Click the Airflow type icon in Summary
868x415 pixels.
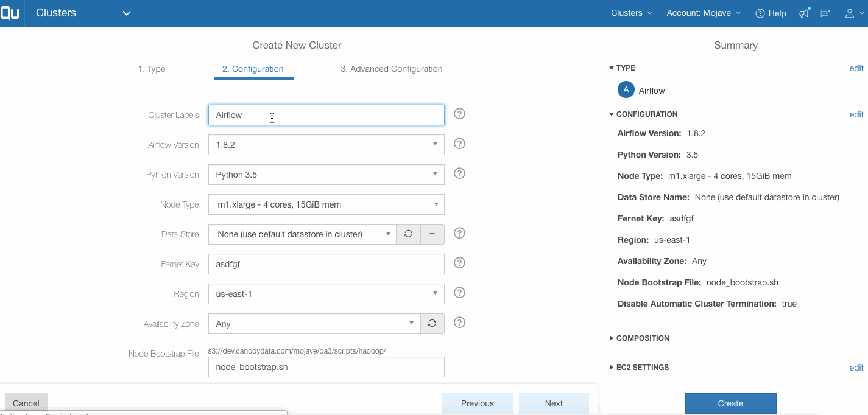[626, 90]
